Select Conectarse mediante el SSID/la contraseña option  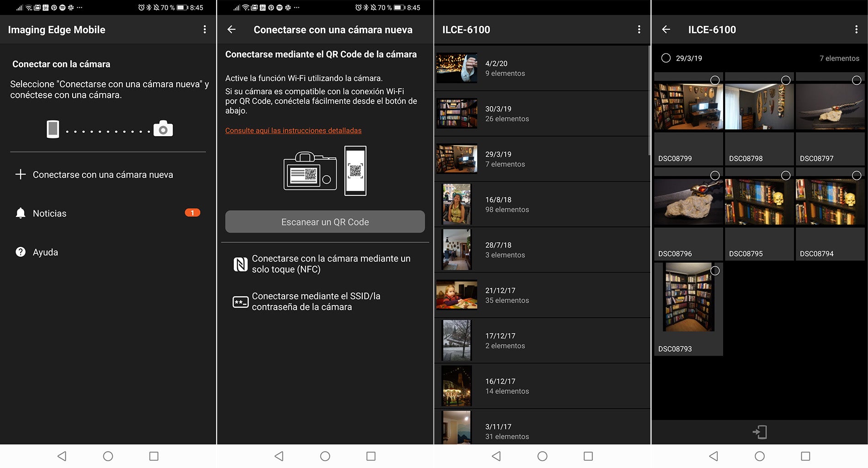click(x=316, y=302)
